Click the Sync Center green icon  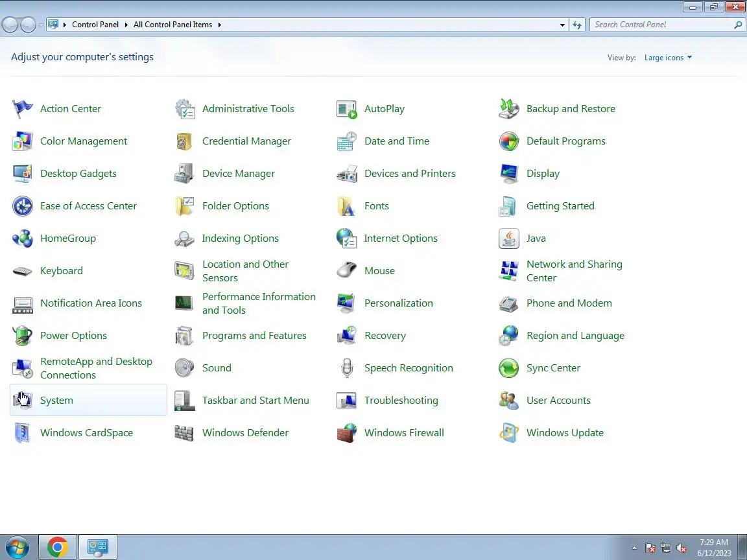click(508, 368)
